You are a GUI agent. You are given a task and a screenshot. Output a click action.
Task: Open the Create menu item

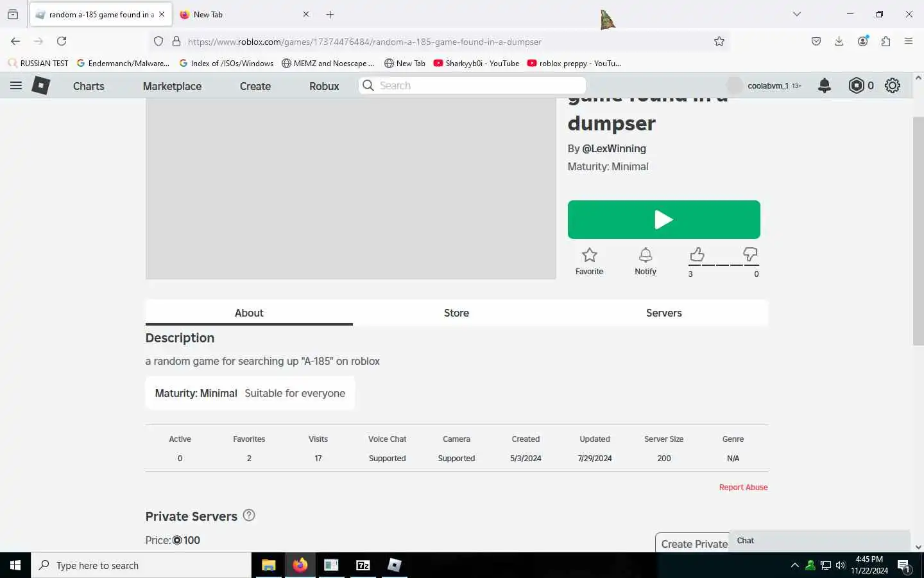(x=255, y=86)
